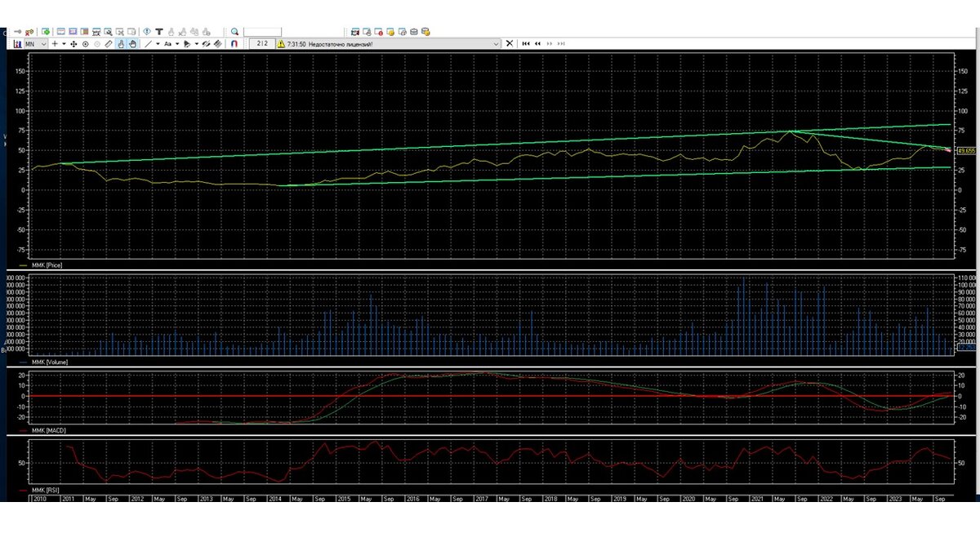
Task: Click the empty search input field
Action: (262, 32)
